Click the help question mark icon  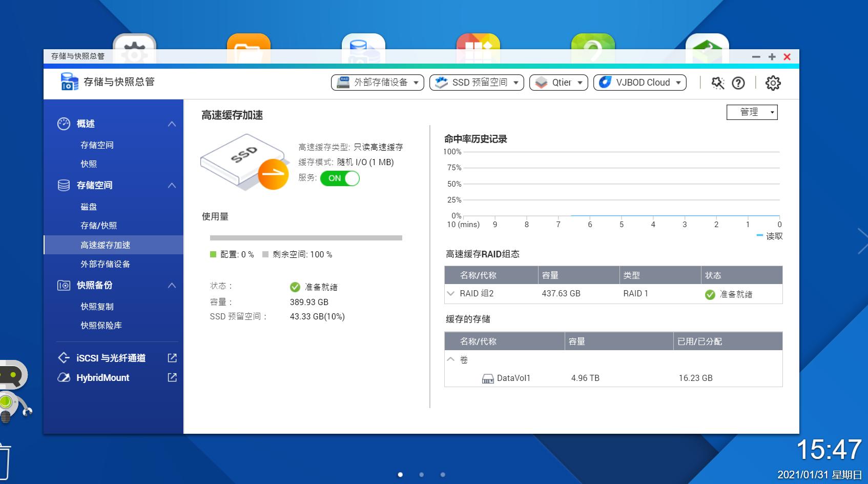click(738, 83)
